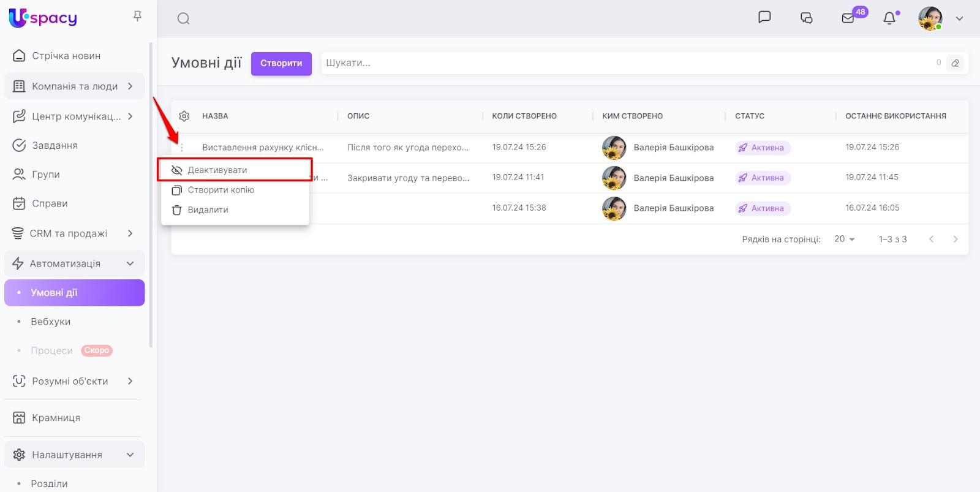980x492 pixels.
Task: Expand Компанія та люди menu
Action: [130, 86]
